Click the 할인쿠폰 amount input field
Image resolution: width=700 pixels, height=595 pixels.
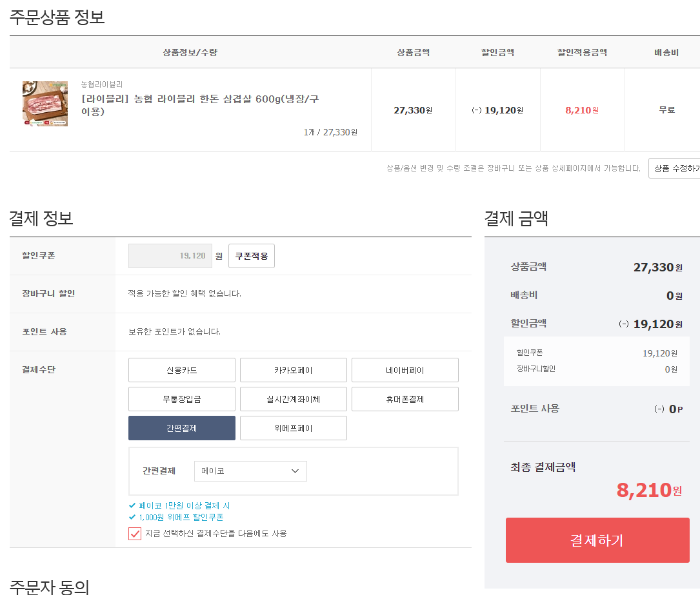[x=170, y=256]
